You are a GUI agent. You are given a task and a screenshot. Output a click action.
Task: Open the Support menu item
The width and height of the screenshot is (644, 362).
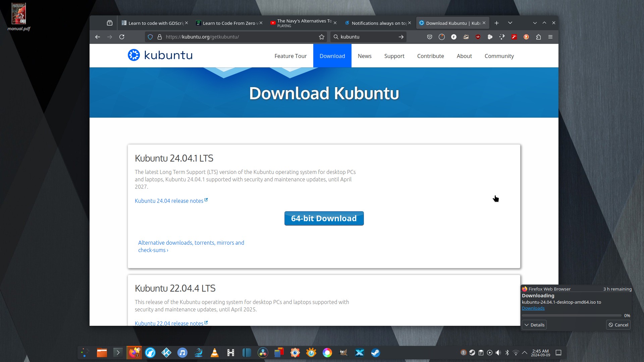(x=394, y=56)
